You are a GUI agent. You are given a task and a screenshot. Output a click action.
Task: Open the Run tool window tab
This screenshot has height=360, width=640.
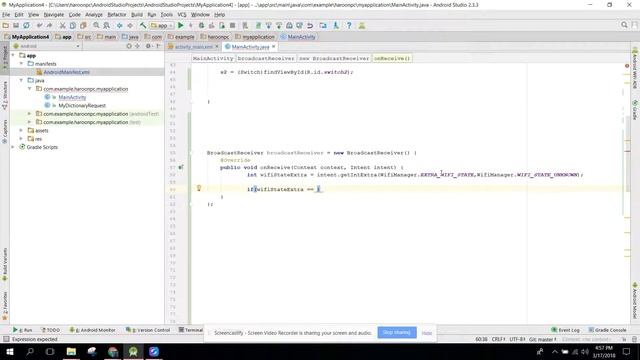point(22,330)
